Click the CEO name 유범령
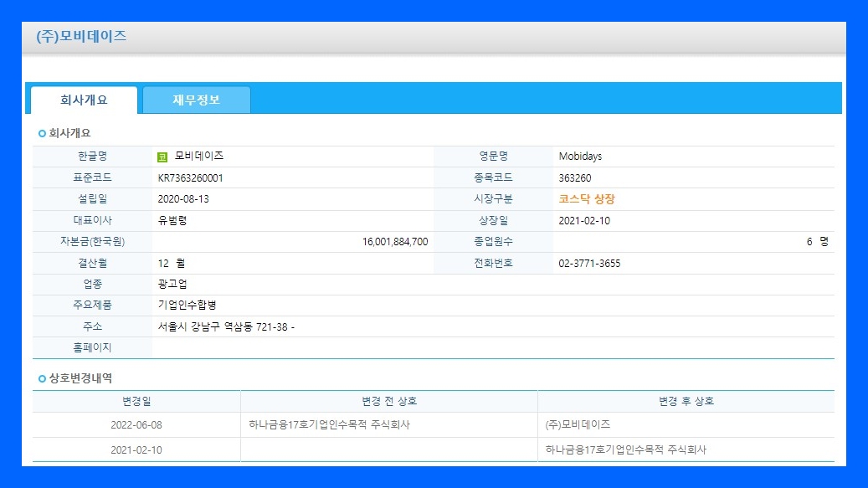Viewport: 868px width, 488px height. (x=172, y=221)
